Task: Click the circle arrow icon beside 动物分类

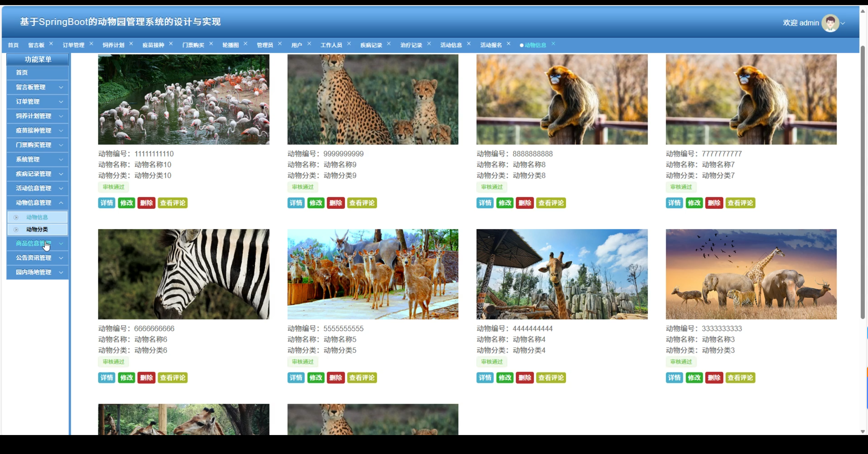Action: click(16, 230)
